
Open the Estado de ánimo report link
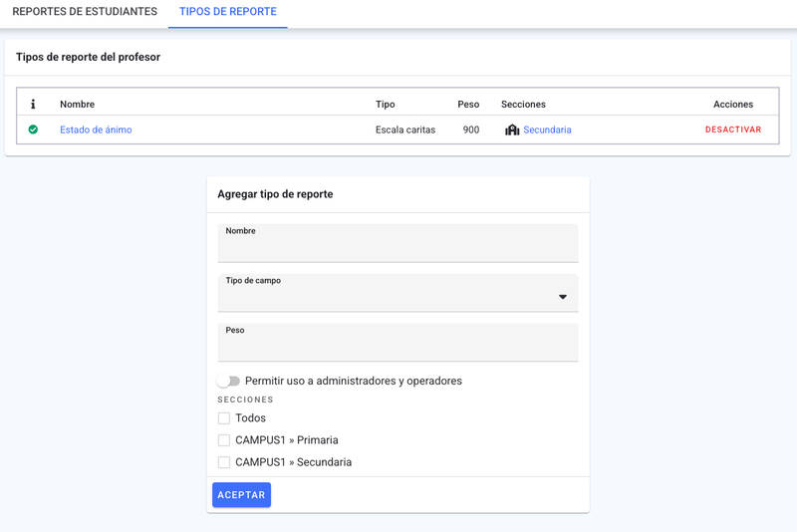click(96, 130)
